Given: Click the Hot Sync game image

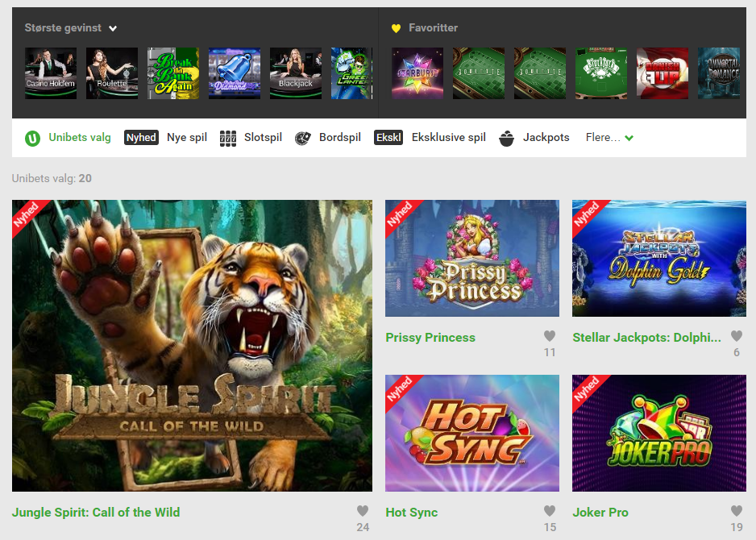Looking at the screenshot, I should (472, 433).
